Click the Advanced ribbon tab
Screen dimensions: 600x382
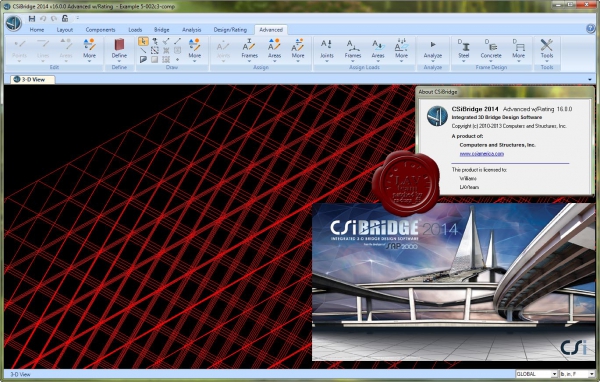pos(271,29)
